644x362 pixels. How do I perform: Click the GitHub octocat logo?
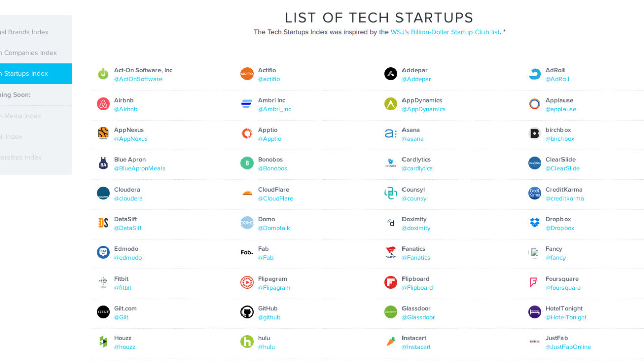click(x=247, y=312)
